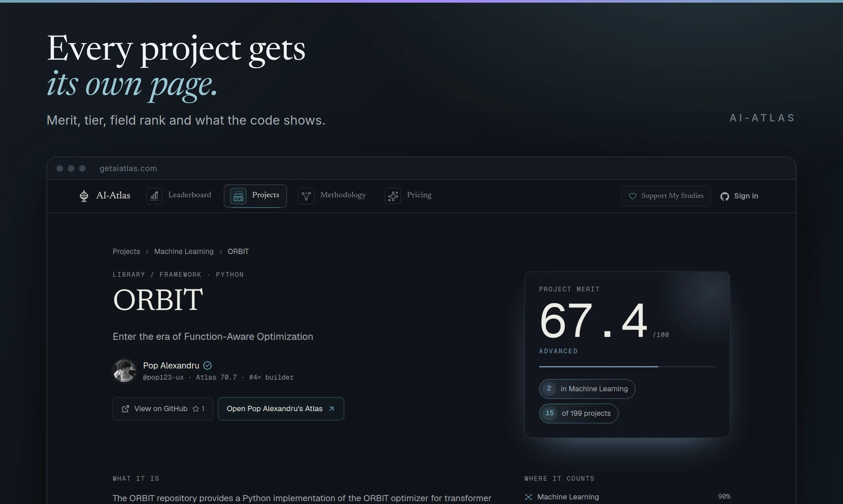Open the Leaderboard tab
Viewport: 843px width, 504px height.
click(179, 196)
